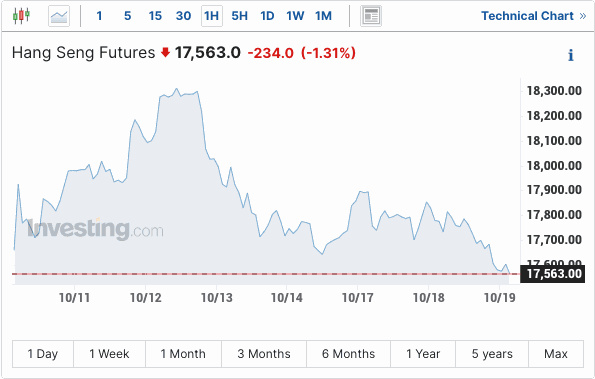The width and height of the screenshot is (595, 379).
Task: Click the (-1.31%) percent change
Action: coord(328,53)
